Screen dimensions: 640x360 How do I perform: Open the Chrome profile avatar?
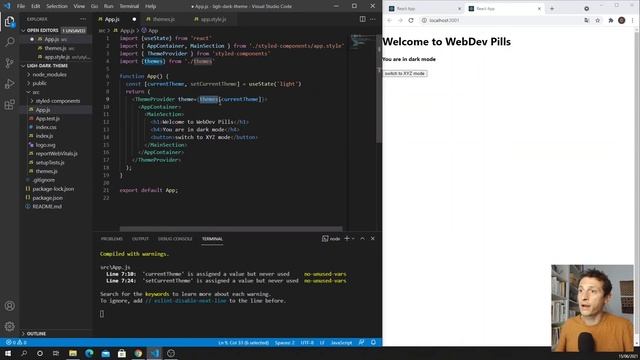(622, 20)
